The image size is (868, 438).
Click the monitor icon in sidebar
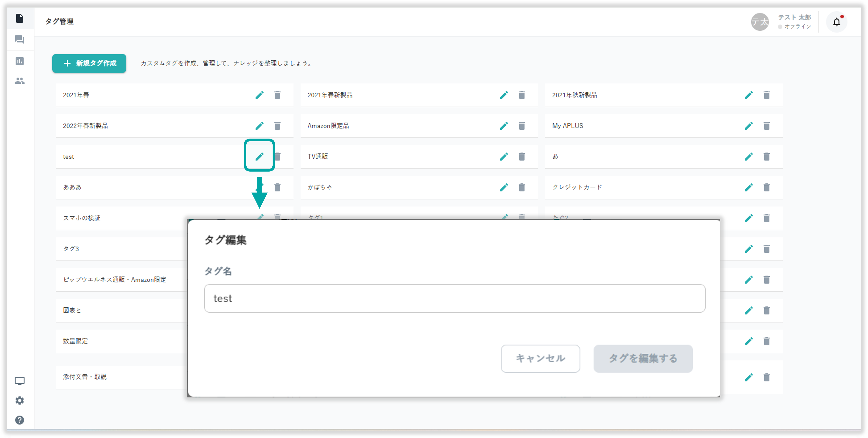coord(20,381)
